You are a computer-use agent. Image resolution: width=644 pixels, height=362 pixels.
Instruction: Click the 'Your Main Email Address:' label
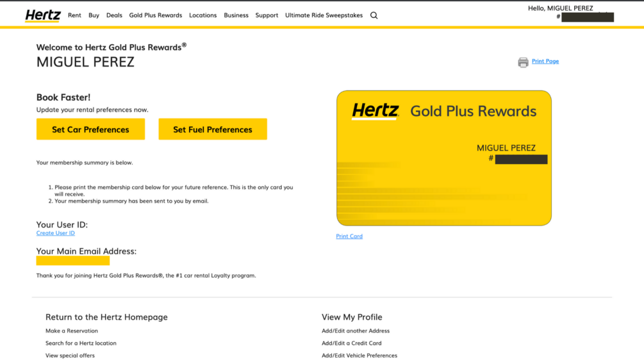[x=87, y=251]
